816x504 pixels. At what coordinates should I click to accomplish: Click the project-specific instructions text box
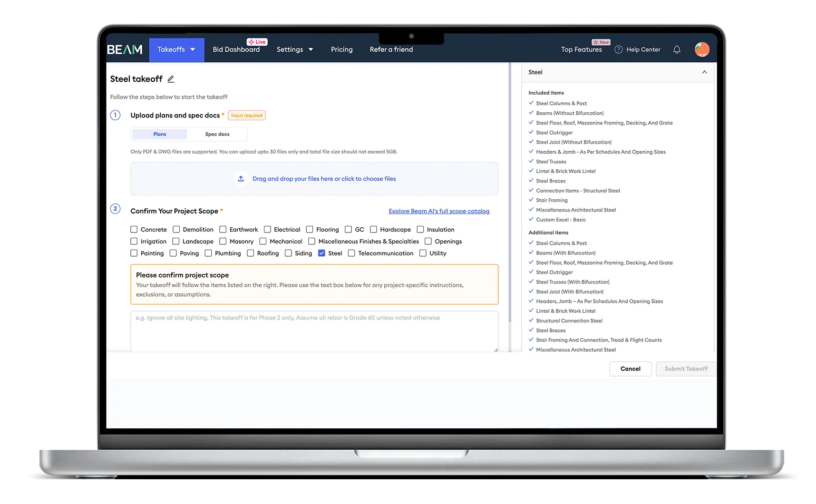(314, 331)
